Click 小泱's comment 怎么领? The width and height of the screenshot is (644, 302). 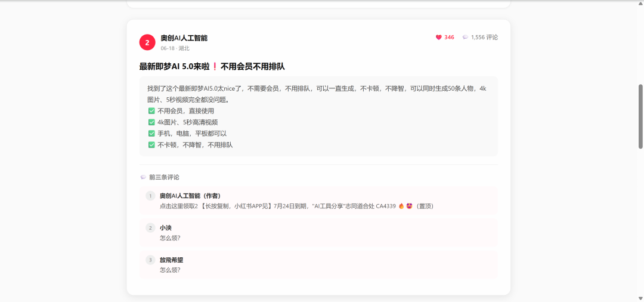click(170, 238)
